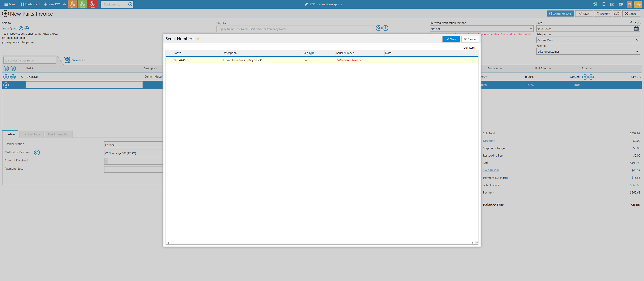This screenshot has height=281, width=644.
Task: Click the Complete Sale button
Action: pos(560,14)
